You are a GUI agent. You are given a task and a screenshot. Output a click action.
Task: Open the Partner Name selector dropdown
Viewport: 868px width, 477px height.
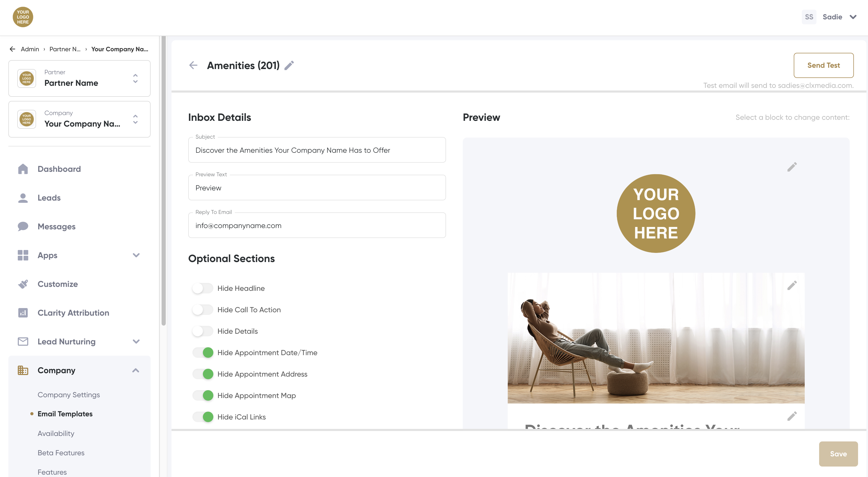click(135, 78)
